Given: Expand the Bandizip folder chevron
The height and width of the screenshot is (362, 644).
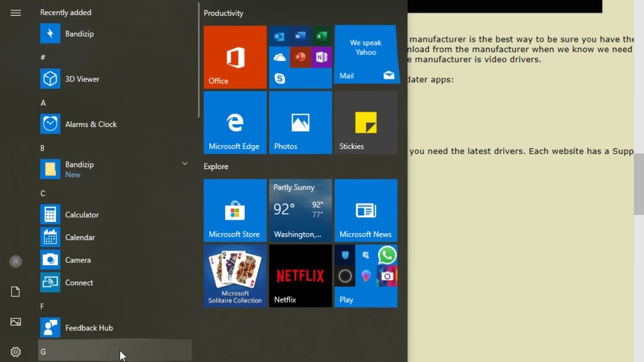Looking at the screenshot, I should coord(185,163).
